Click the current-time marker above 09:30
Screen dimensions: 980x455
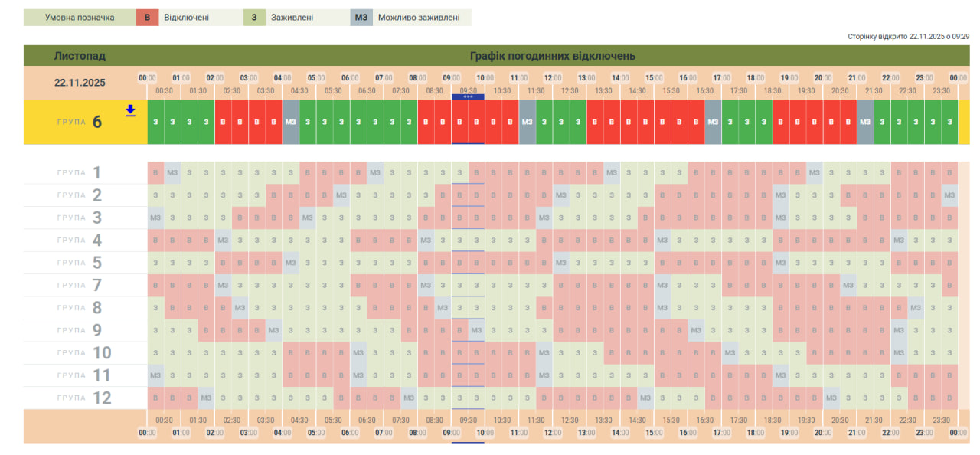click(x=468, y=97)
